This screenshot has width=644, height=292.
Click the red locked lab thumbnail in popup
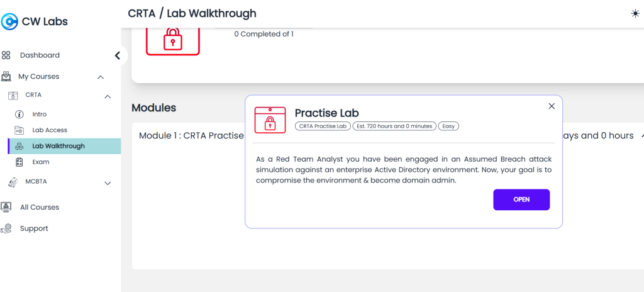(x=270, y=120)
